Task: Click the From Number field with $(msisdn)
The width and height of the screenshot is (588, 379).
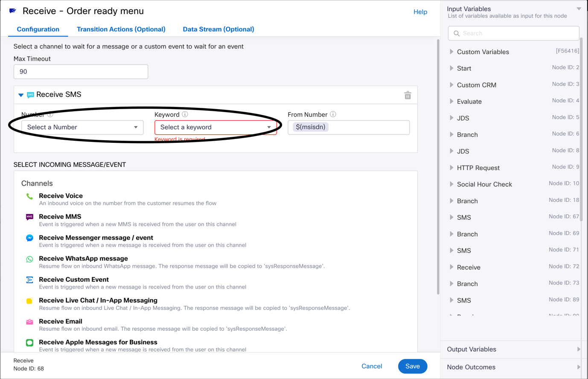Action: 349,127
